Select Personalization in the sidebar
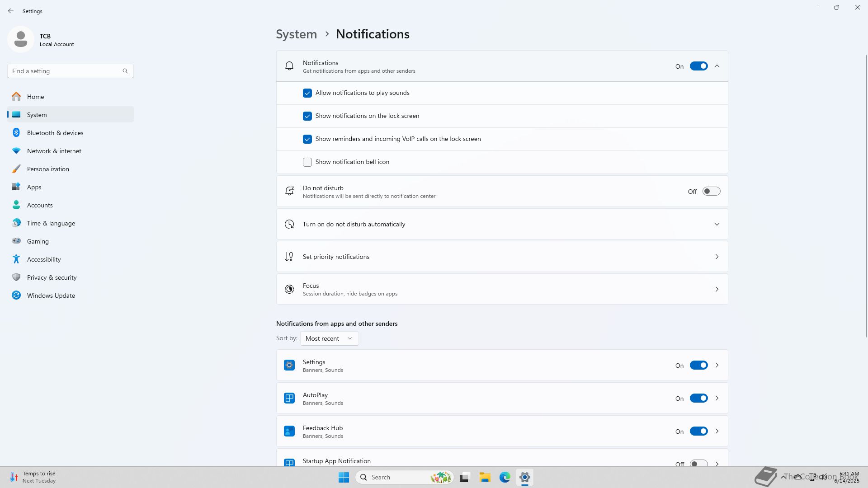868x488 pixels. (x=48, y=169)
